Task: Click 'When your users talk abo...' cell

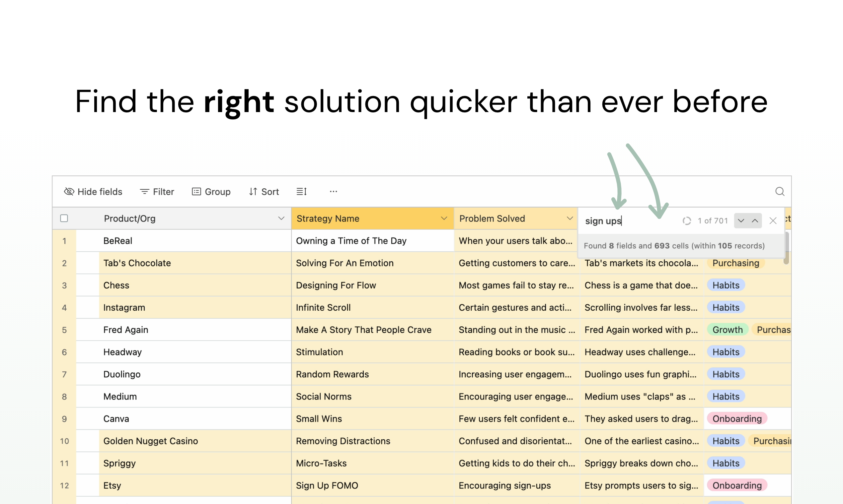Action: (516, 241)
